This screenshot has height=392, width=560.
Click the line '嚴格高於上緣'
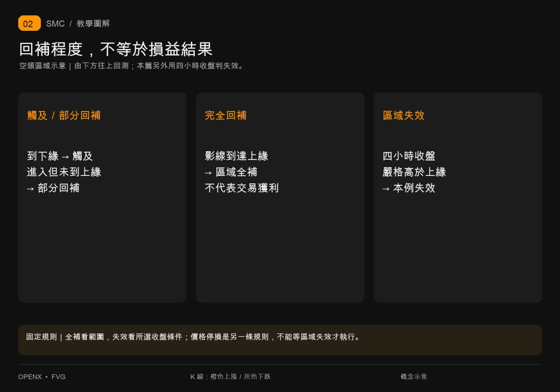coord(414,172)
